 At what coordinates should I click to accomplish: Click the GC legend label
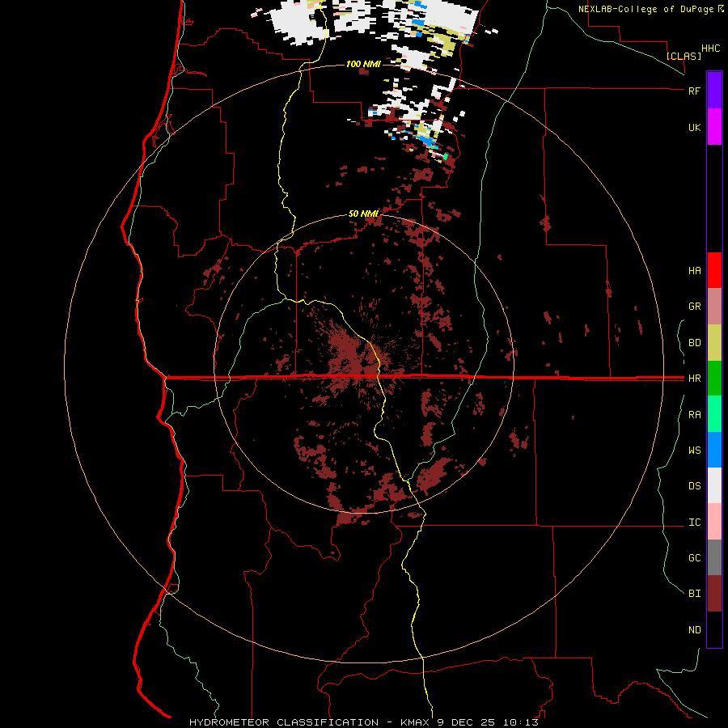coord(694,558)
